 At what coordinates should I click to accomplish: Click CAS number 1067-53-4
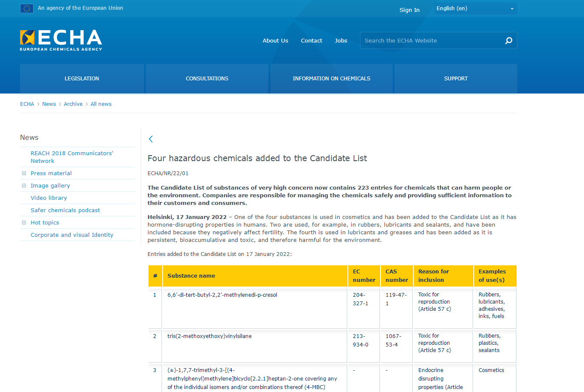click(x=393, y=341)
